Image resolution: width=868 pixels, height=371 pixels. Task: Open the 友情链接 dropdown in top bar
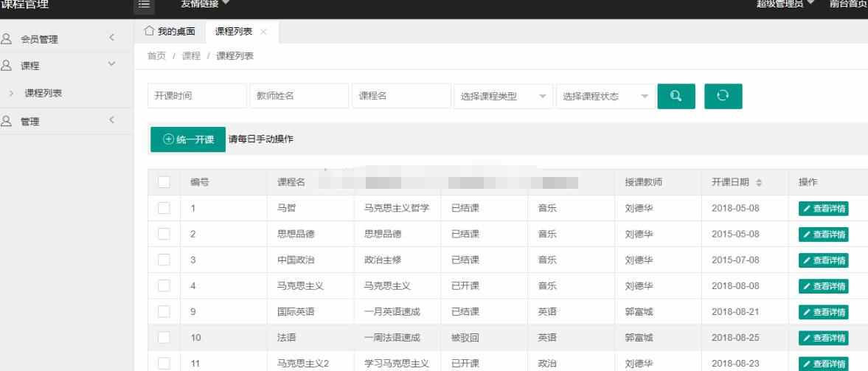(x=205, y=4)
